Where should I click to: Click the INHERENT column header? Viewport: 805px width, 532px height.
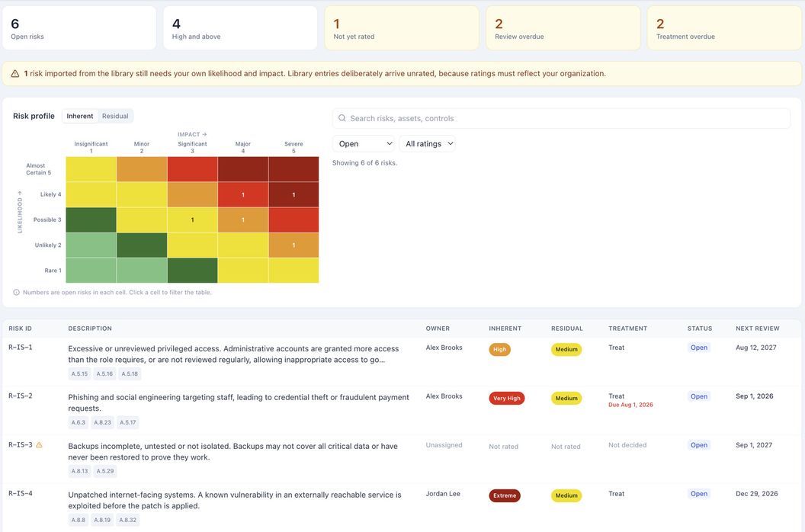click(x=505, y=328)
